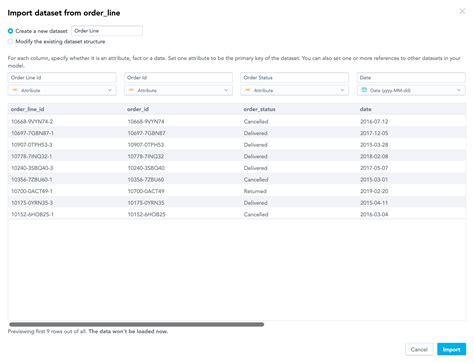Edit the Order Line Id column name field
474x363 pixels.
tap(62, 78)
